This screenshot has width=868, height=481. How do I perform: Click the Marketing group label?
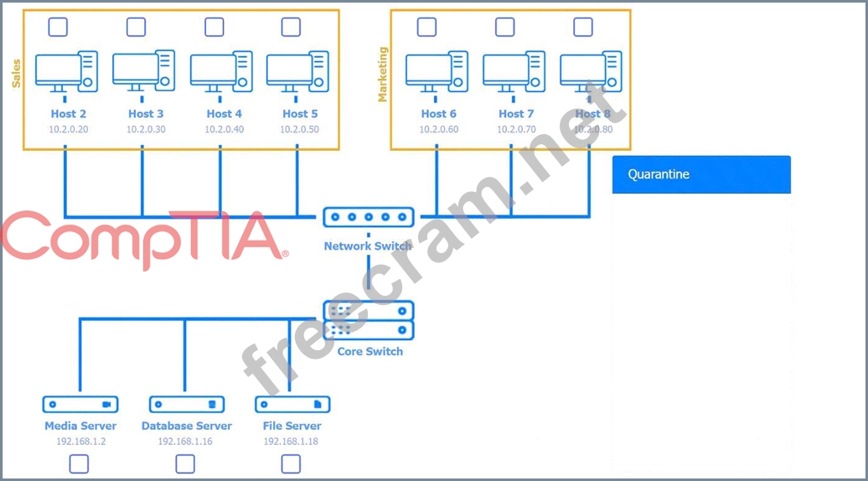pyautogui.click(x=383, y=75)
